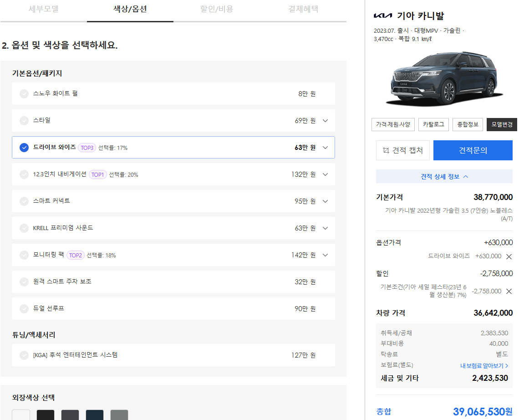Check 듀얼 선루프 option

click(24, 309)
